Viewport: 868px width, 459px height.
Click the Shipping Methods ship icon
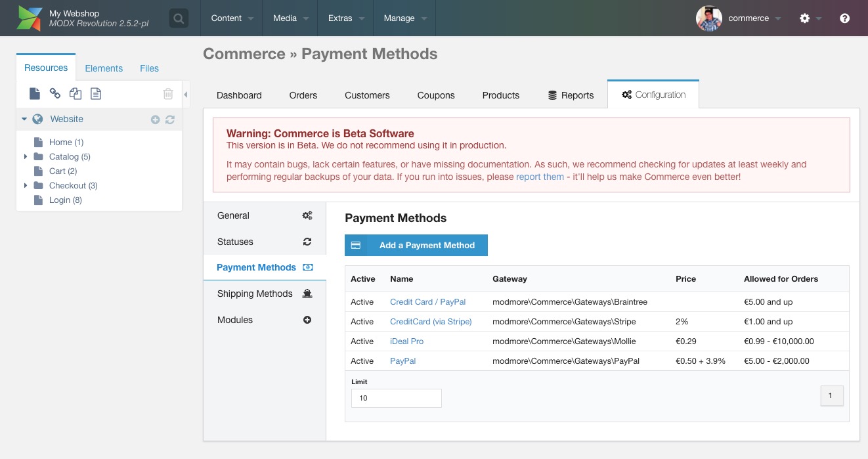[x=307, y=294]
